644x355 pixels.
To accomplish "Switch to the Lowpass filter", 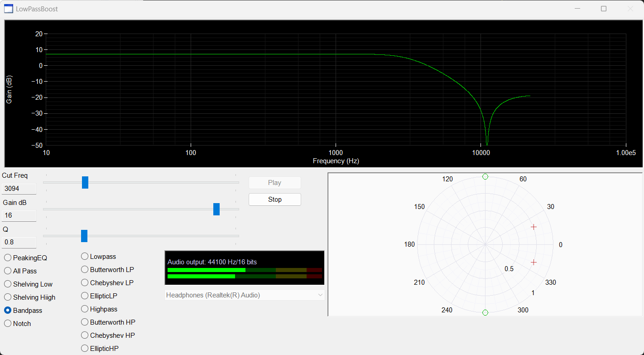I will tap(99, 257).
